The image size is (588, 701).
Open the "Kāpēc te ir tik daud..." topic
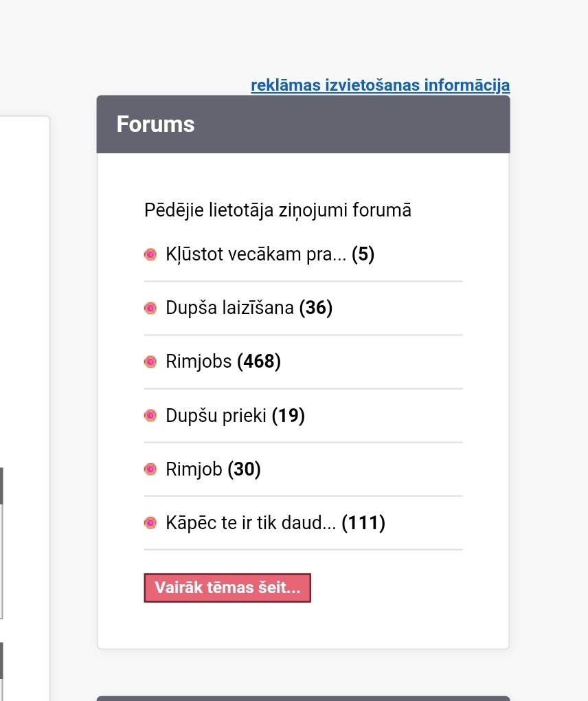pyautogui.click(x=251, y=524)
